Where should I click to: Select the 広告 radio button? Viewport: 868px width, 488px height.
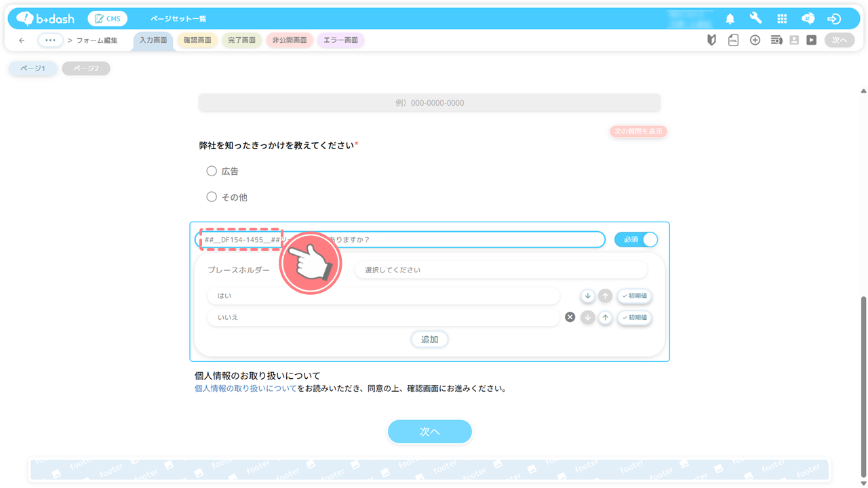[x=212, y=171]
